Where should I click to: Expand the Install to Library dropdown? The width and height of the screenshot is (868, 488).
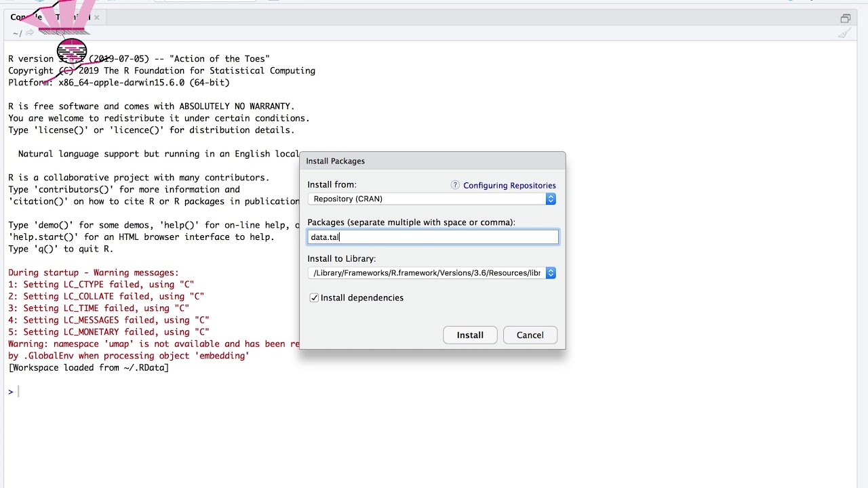[432, 272]
